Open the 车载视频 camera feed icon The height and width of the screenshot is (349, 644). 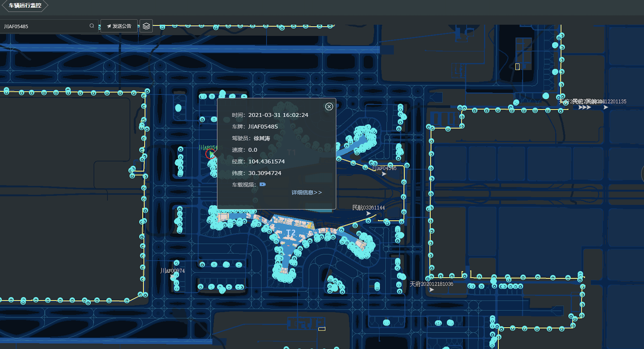pos(262,184)
